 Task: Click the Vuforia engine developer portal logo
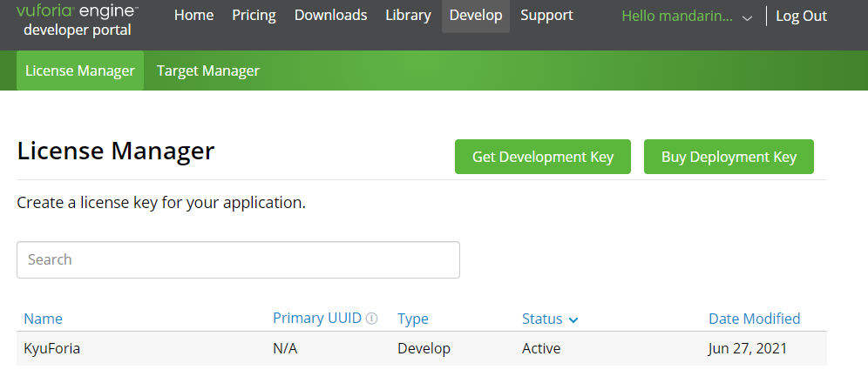click(x=78, y=20)
